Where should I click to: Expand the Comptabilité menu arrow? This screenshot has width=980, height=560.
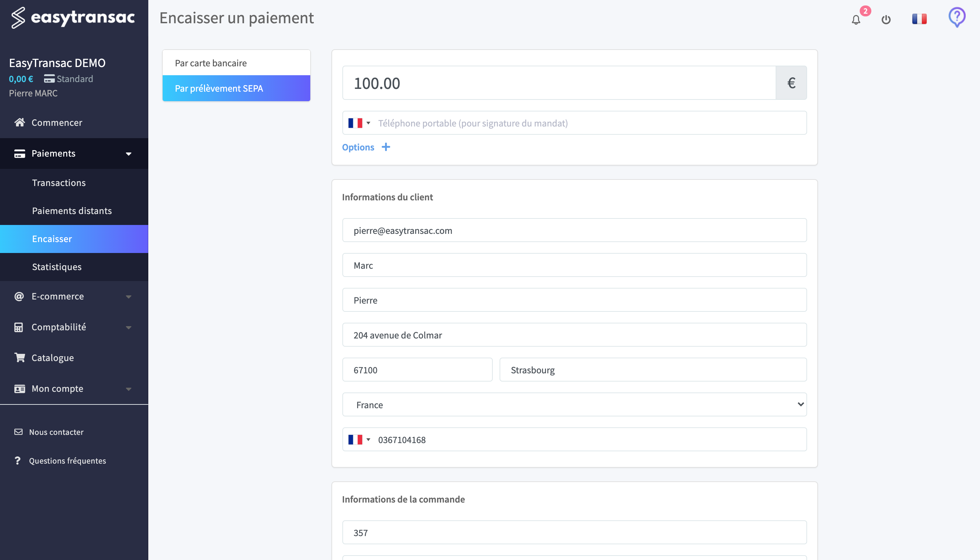coord(129,327)
